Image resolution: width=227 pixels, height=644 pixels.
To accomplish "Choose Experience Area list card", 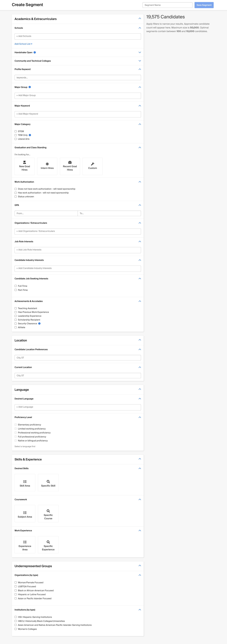I will pyautogui.click(x=25, y=545).
